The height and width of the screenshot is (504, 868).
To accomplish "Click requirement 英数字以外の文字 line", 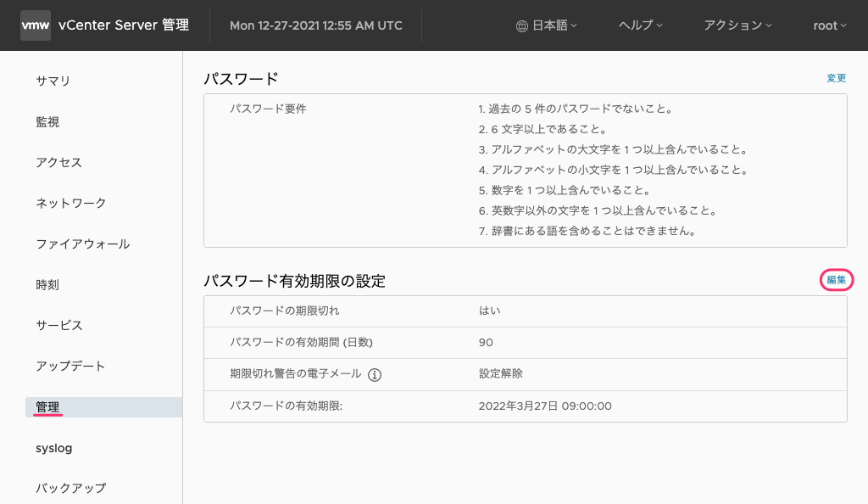I will (598, 211).
